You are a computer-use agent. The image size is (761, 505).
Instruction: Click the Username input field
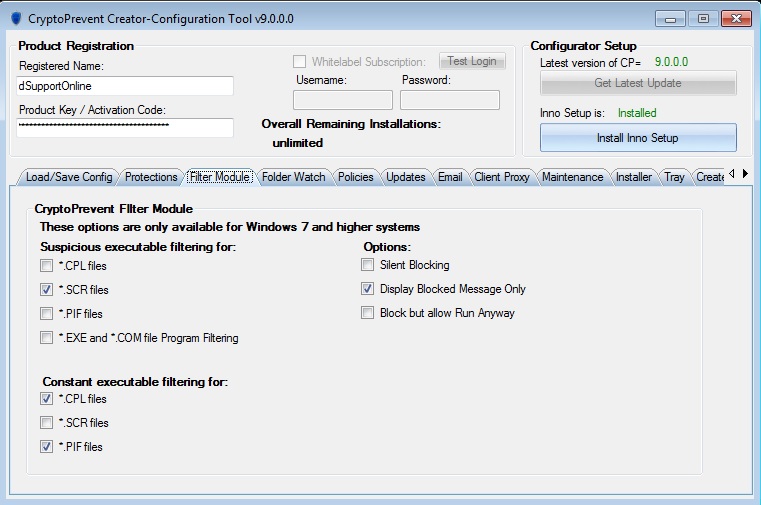[343, 100]
